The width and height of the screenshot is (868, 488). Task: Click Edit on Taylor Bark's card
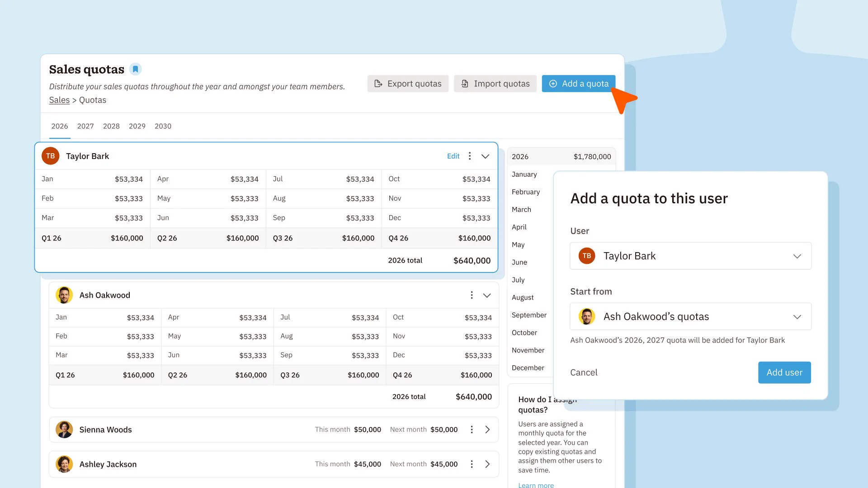point(453,156)
